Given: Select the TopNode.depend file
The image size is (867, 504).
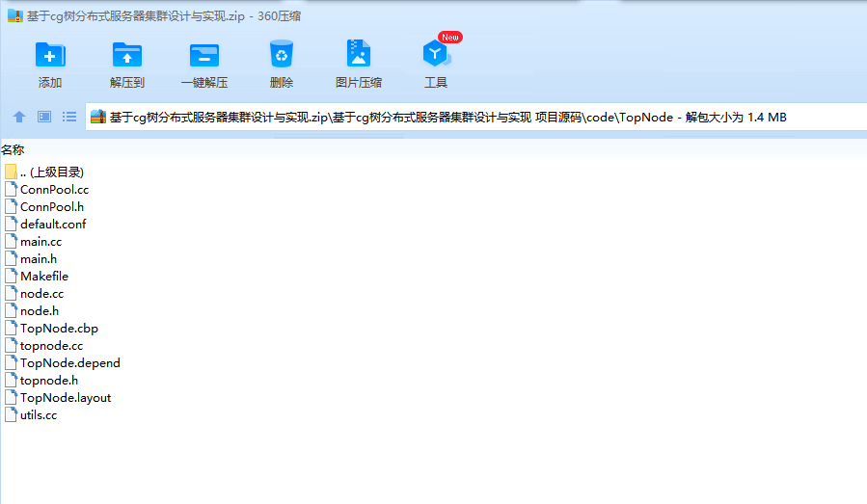Looking at the screenshot, I should point(70,362).
